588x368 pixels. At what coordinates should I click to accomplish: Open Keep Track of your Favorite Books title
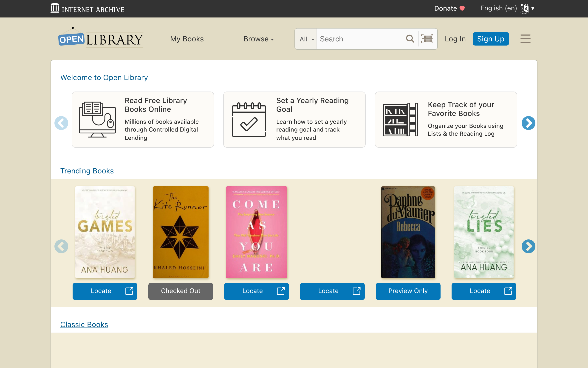[461, 109]
